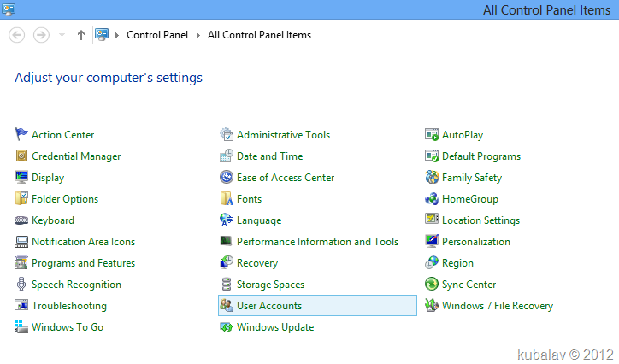Expand the recent locations dropdown arrow
619x364 pixels.
click(x=62, y=35)
